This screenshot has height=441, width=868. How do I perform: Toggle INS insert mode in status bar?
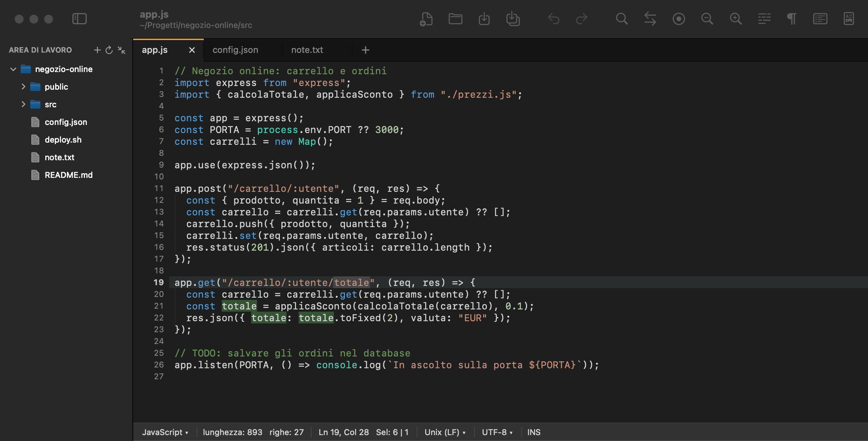534,432
